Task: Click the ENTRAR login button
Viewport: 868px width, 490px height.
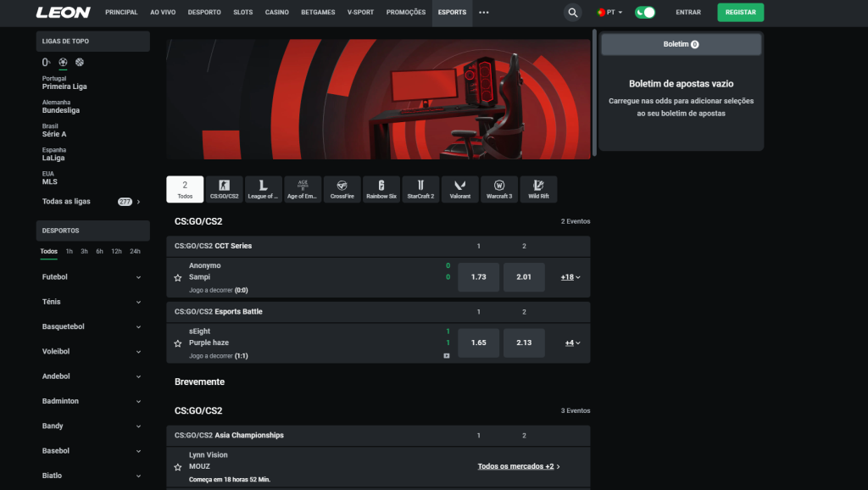Action: (688, 12)
